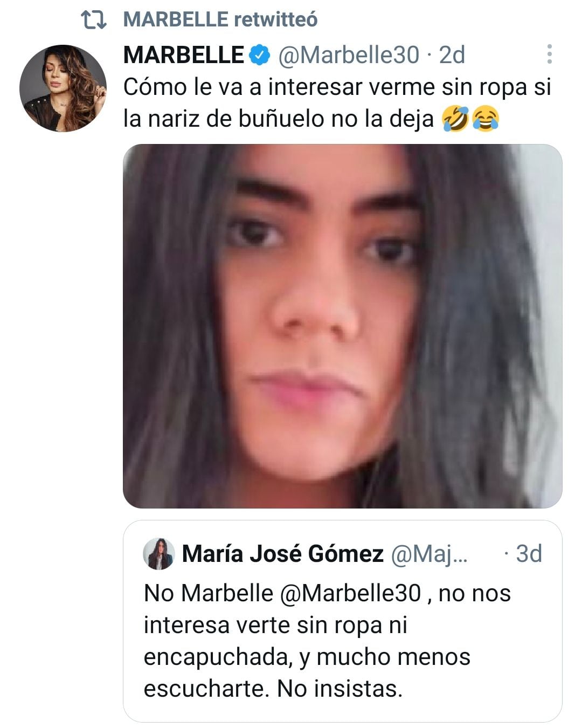
Task: Click the retweet arrows icon at top
Action: point(93,20)
